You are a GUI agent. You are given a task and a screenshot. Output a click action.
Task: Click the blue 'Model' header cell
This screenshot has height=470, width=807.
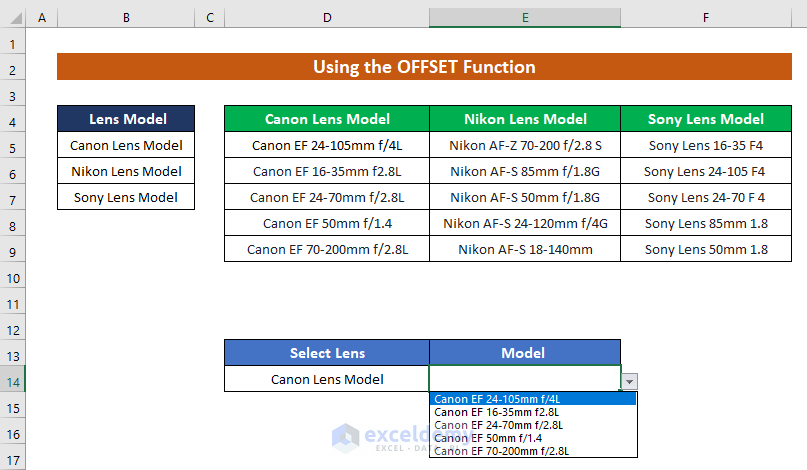(525, 353)
